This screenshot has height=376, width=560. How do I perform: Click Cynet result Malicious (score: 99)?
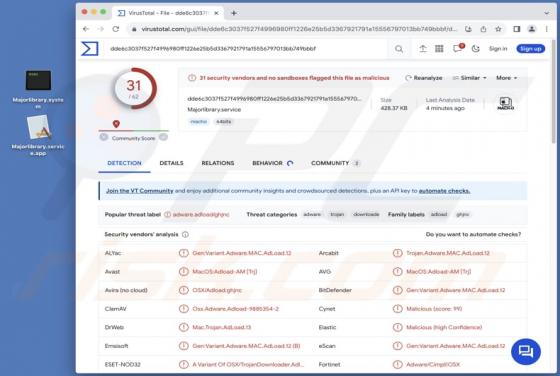434,309
